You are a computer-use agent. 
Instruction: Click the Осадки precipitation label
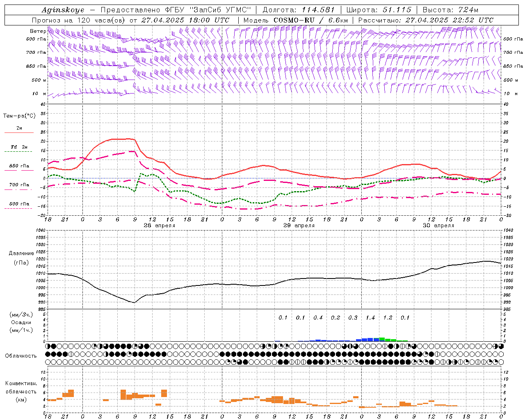[x=21, y=322]
